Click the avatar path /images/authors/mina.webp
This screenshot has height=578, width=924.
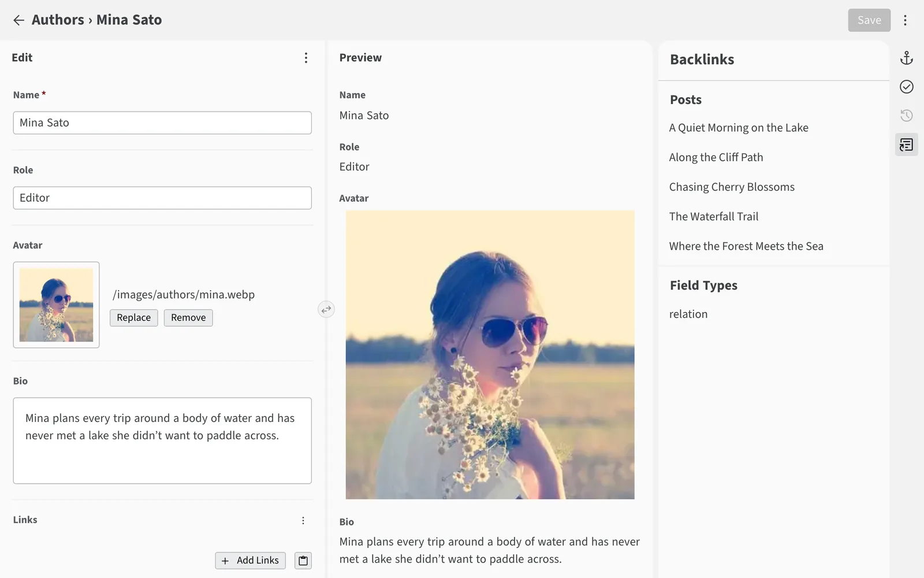[x=184, y=295]
